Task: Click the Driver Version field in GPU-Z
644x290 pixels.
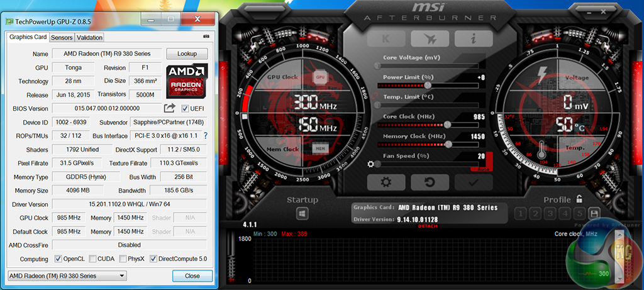Action: [x=130, y=204]
